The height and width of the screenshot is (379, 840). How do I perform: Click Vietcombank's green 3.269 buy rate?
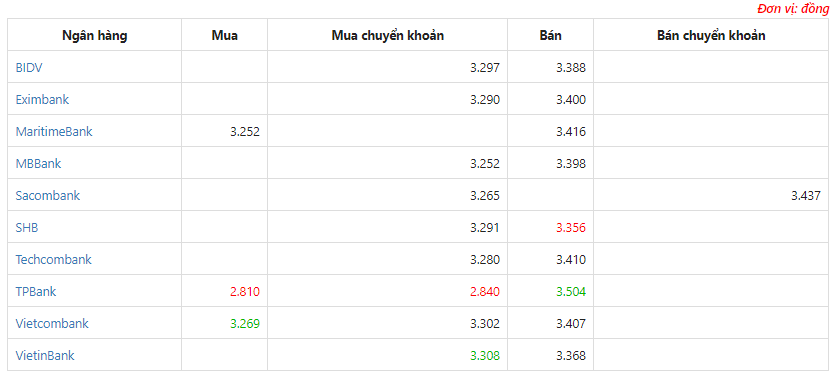tap(245, 324)
